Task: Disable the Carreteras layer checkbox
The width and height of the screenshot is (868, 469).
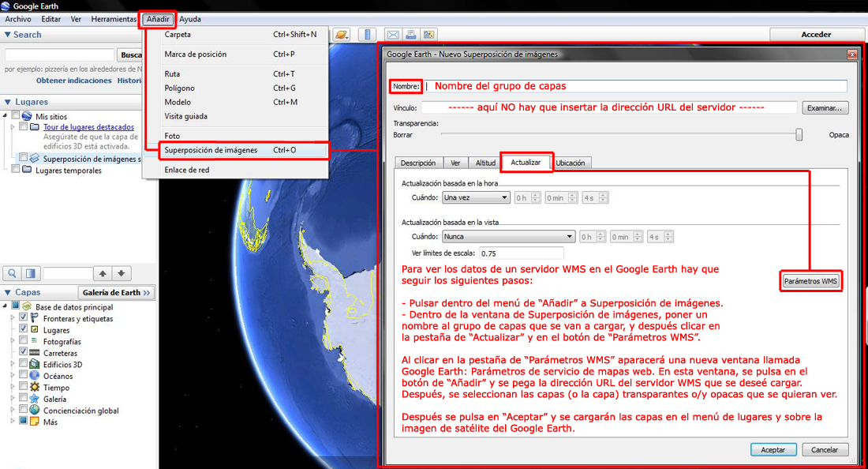Action: point(23,352)
